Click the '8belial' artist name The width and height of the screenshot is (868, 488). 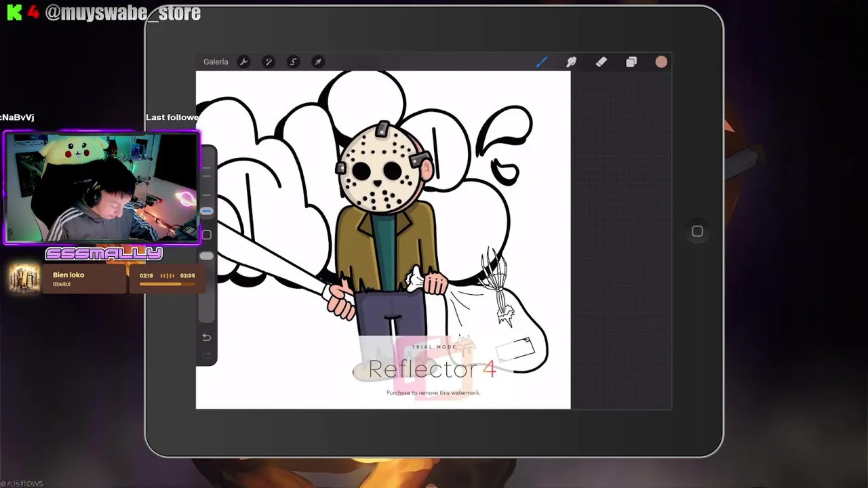tap(62, 284)
